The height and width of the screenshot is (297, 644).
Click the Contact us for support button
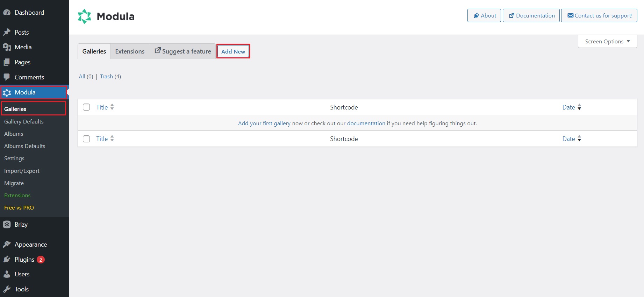point(599,15)
